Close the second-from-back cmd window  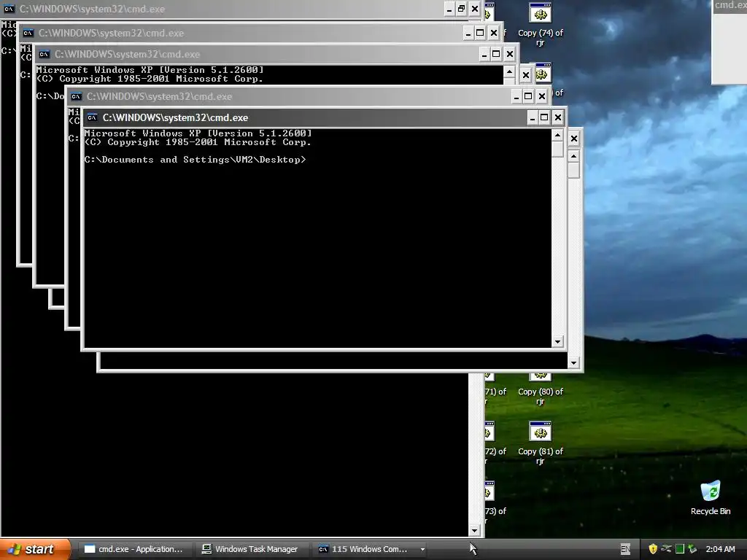pyautogui.click(x=494, y=33)
